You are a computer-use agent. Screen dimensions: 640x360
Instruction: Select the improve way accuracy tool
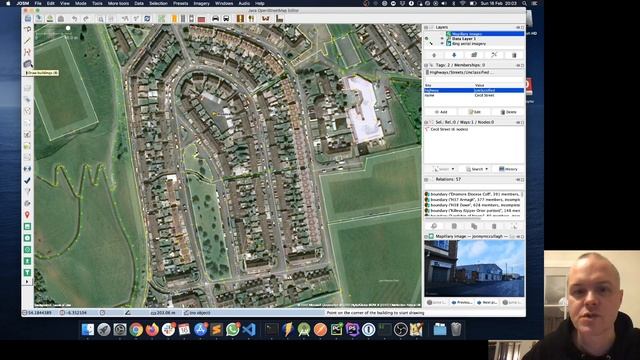click(x=27, y=52)
